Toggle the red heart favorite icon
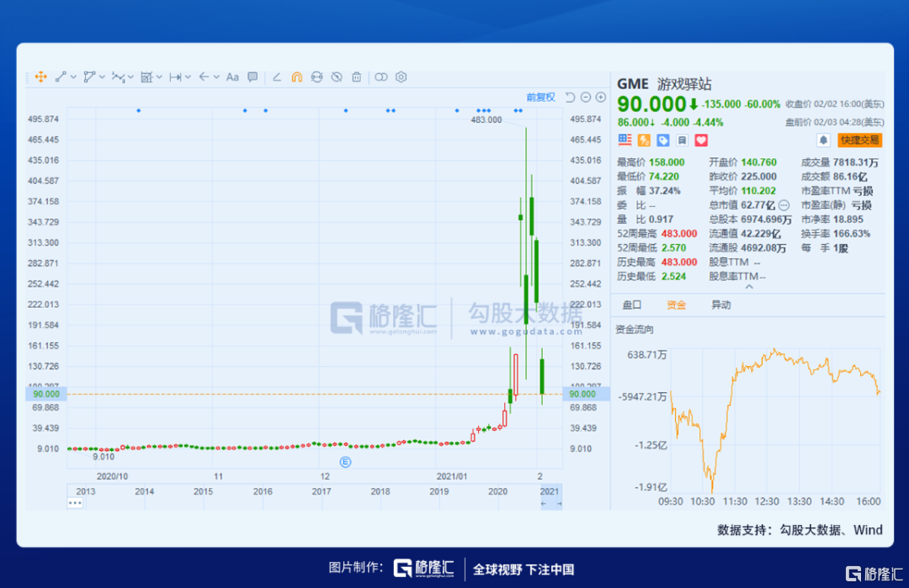 tap(701, 140)
